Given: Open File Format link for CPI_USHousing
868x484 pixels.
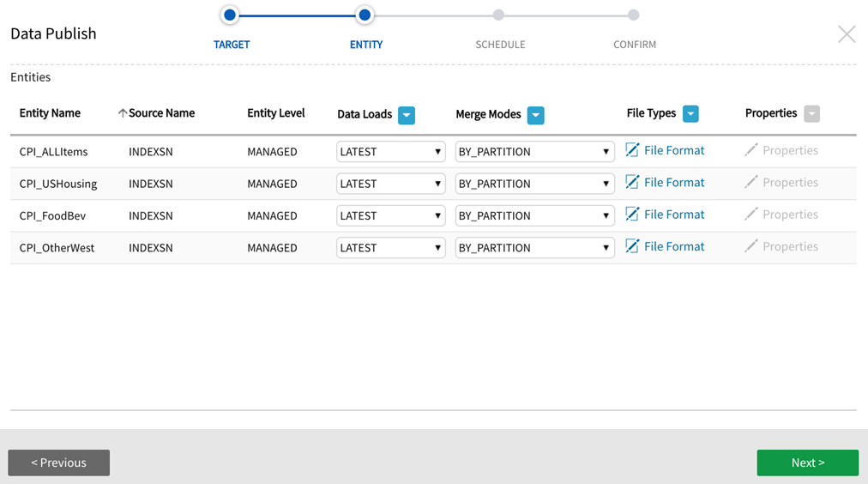Looking at the screenshot, I should [x=673, y=183].
